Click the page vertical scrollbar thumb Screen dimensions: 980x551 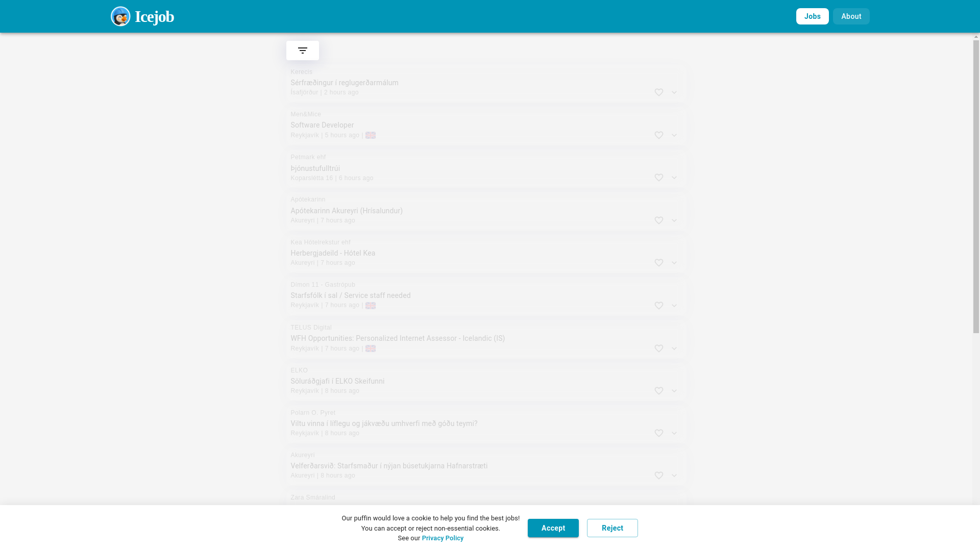(x=976, y=187)
